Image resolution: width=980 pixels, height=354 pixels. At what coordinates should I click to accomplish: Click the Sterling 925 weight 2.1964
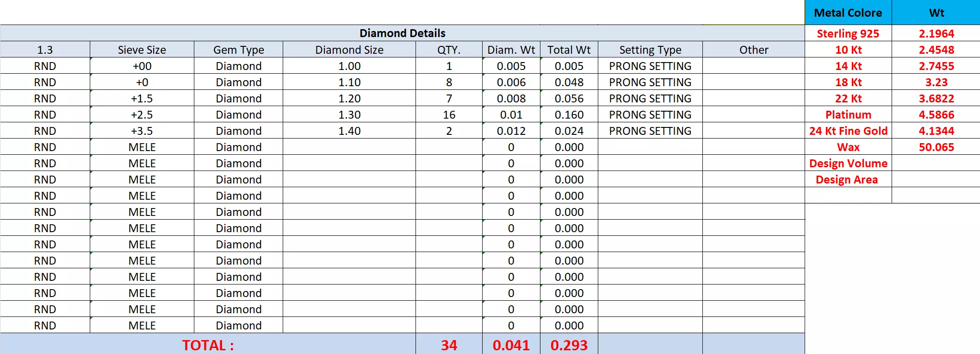(936, 33)
